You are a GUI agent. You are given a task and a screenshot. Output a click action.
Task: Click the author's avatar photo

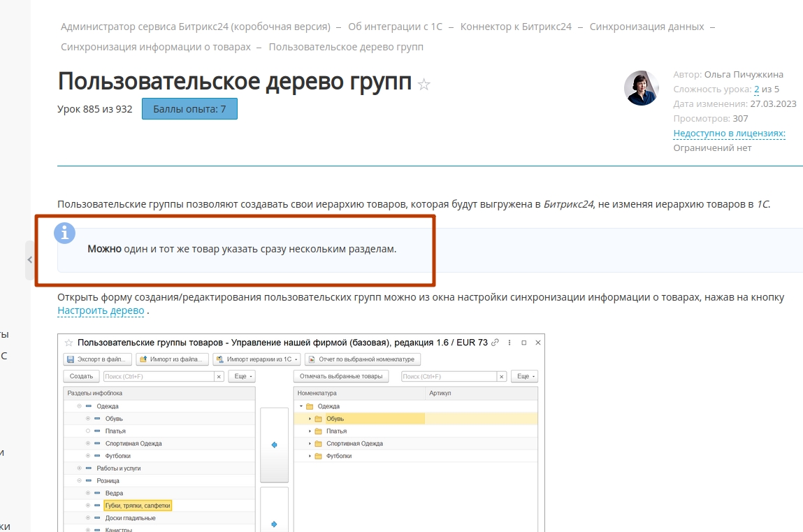[641, 88]
